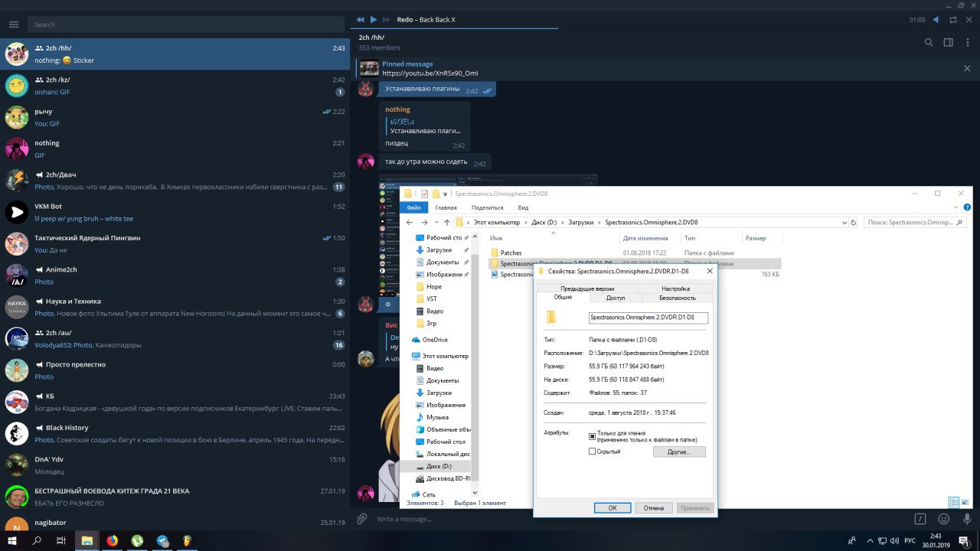
Task: Search inside 2ch /hh/ chat
Action: (929, 43)
